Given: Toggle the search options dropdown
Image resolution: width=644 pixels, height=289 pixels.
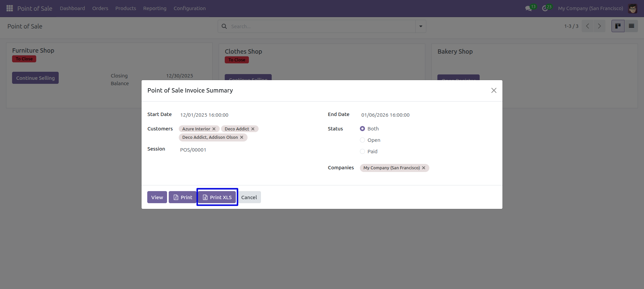Looking at the screenshot, I should (421, 26).
